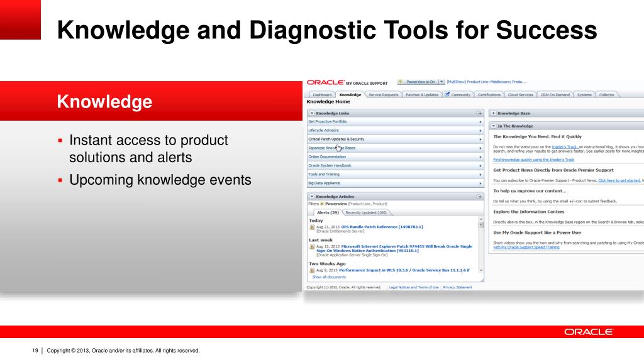Go to the Patches & Updates tab
This screenshot has height=362, width=644.
(x=422, y=95)
